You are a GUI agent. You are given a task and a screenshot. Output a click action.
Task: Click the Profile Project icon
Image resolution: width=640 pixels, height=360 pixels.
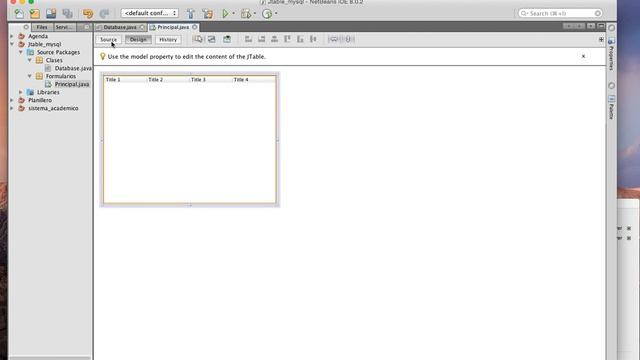[x=267, y=13]
